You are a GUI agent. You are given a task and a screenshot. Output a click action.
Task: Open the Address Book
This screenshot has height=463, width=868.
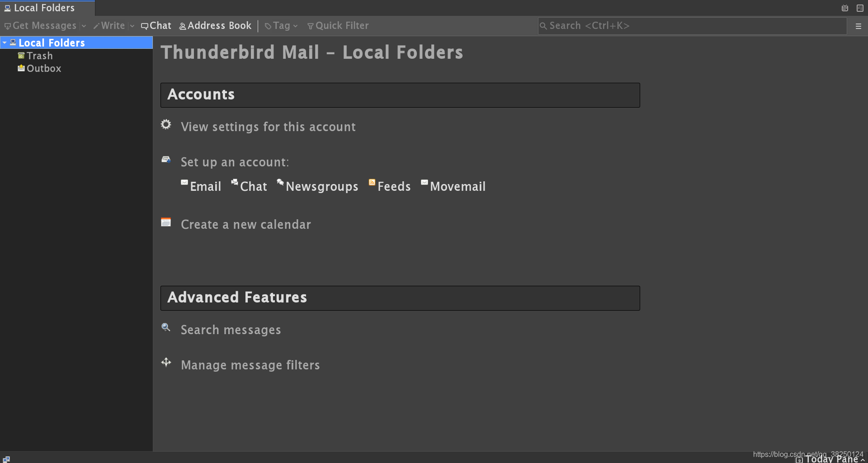[x=215, y=26]
